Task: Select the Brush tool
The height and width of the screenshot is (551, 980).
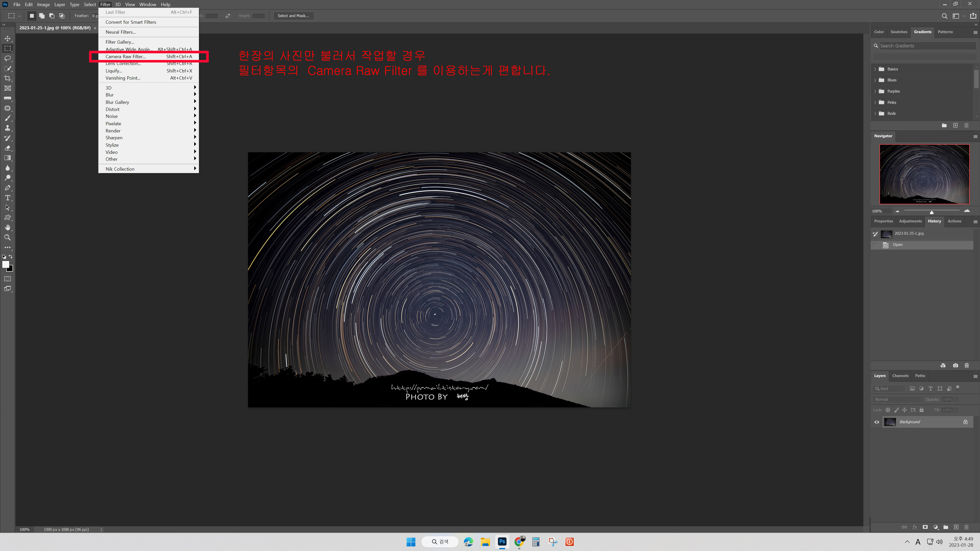Action: [x=8, y=118]
